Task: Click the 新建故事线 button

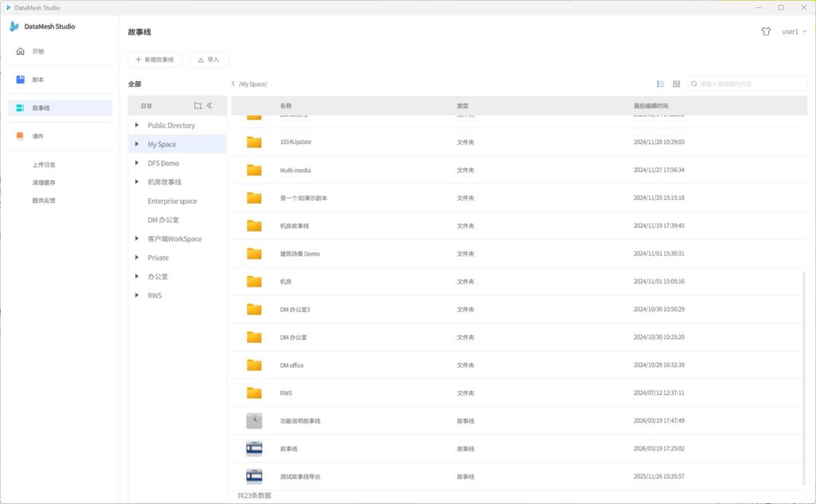Action: tap(155, 60)
